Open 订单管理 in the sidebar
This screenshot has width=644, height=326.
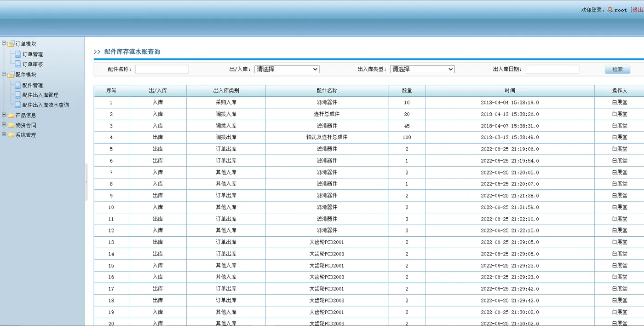pyautogui.click(x=33, y=54)
